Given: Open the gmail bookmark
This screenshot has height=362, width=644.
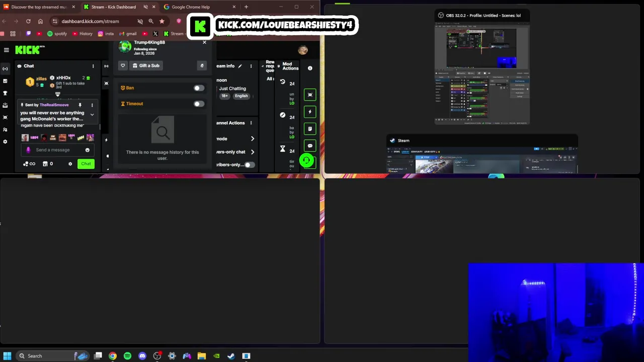Looking at the screenshot, I should pyautogui.click(x=128, y=34).
